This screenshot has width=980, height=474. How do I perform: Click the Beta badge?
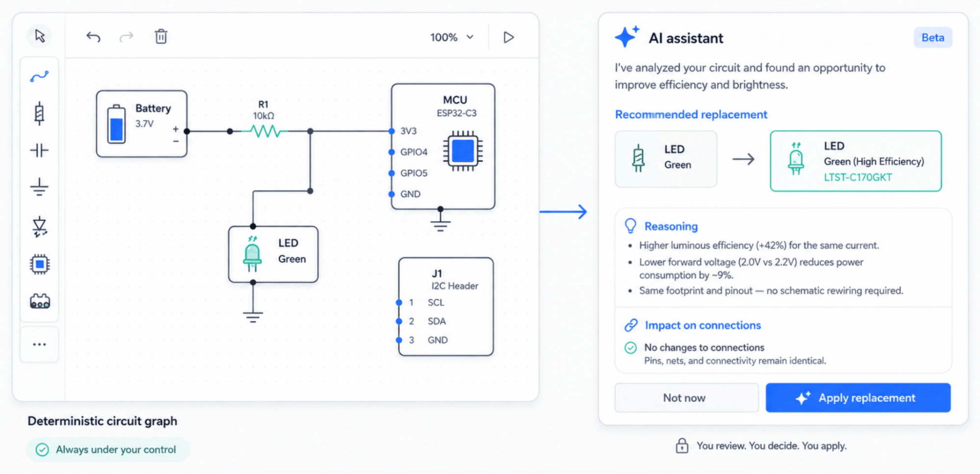pyautogui.click(x=932, y=38)
